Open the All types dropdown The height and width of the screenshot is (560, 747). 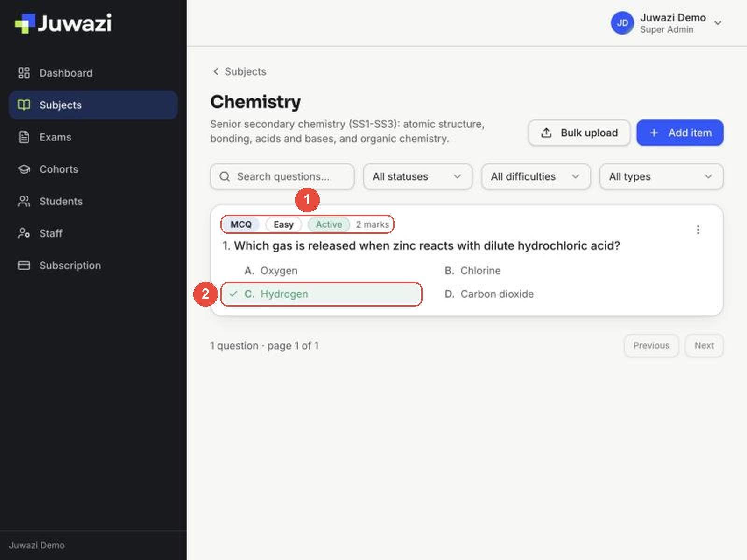(662, 176)
